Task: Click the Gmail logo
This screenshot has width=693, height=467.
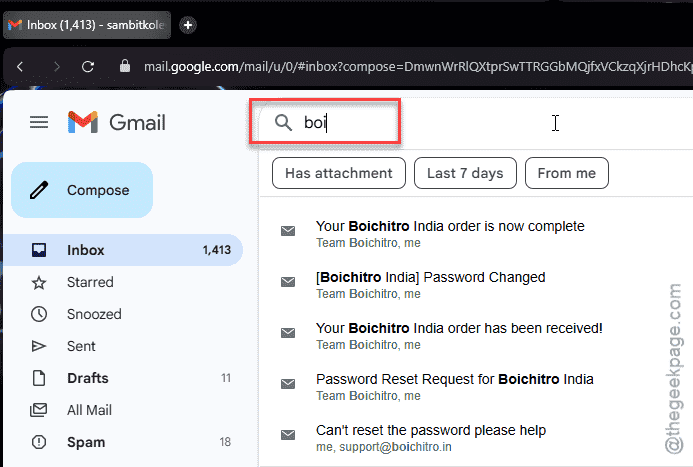Action: pyautogui.click(x=117, y=122)
